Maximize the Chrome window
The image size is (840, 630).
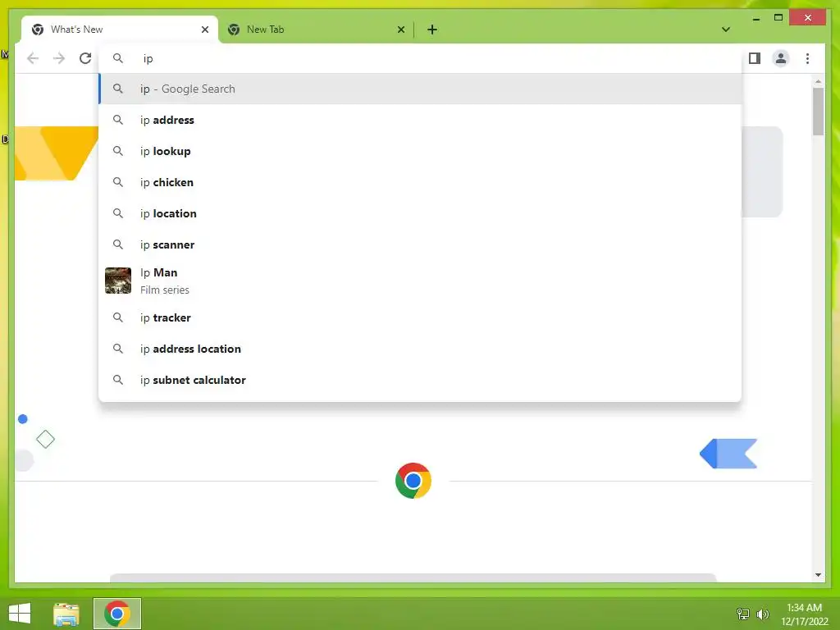[x=778, y=18]
